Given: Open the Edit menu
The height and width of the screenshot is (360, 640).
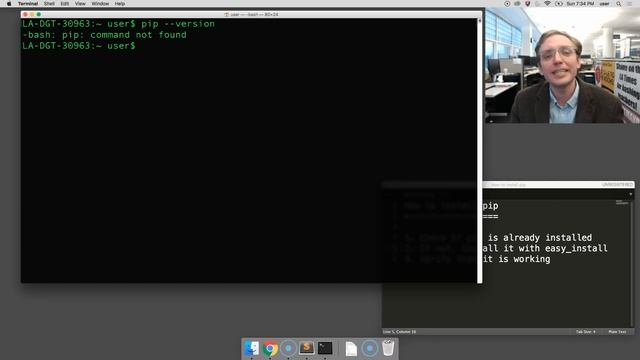Looking at the screenshot, I should click(x=64, y=4).
